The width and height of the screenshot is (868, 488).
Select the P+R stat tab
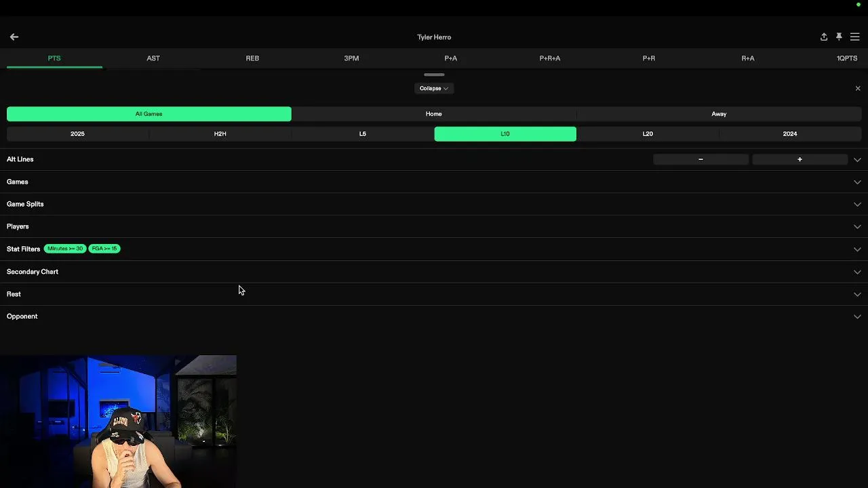(649, 58)
